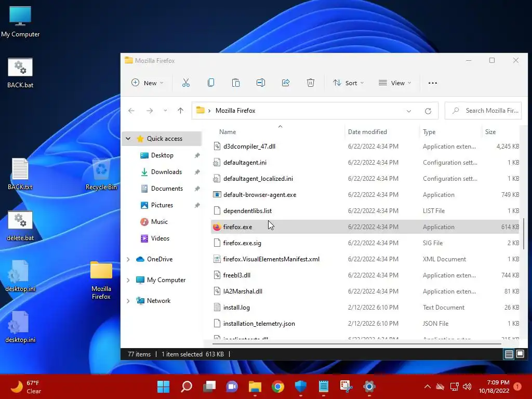Go back with the left arrow
Viewport: 532px width, 399px height.
point(131,111)
